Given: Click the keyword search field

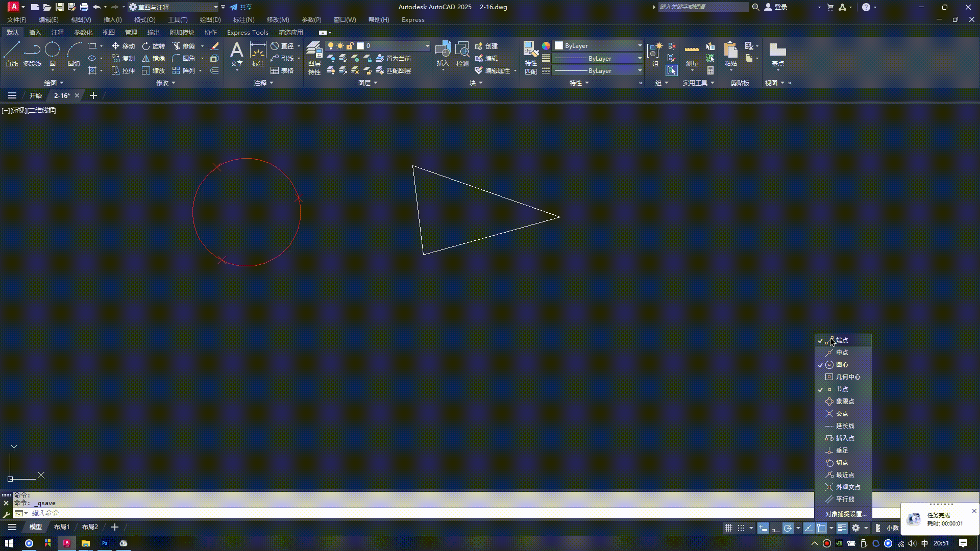Looking at the screenshot, I should click(x=703, y=7).
